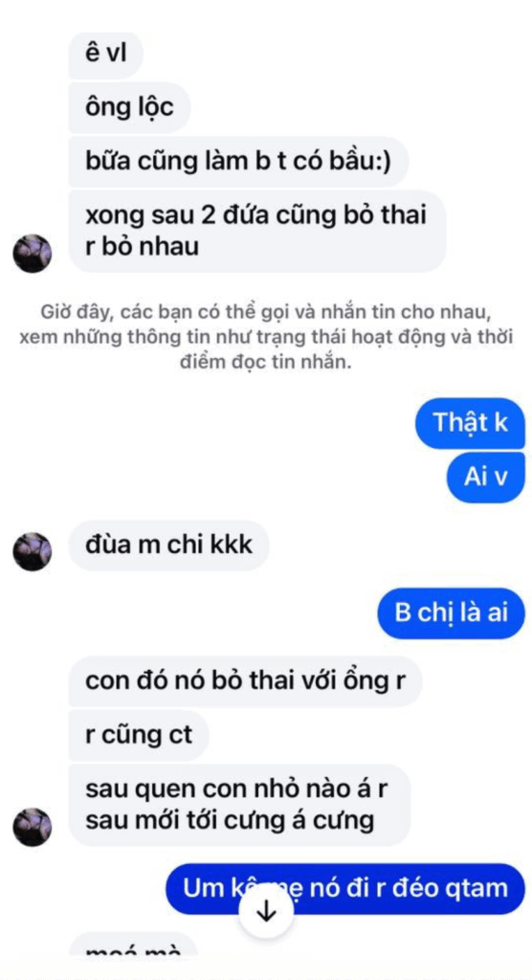Select message 'sau quen con nhỏ nào á r'
The image size is (532, 980).
click(239, 805)
